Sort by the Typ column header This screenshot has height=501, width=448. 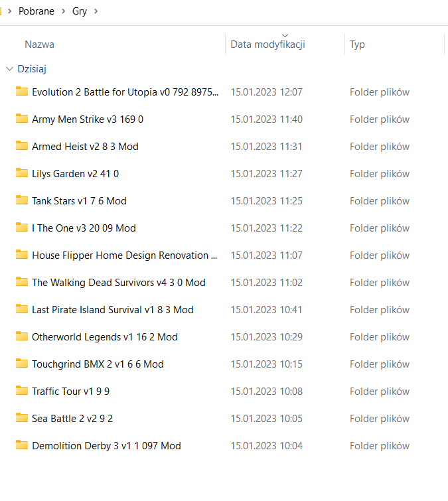(357, 44)
